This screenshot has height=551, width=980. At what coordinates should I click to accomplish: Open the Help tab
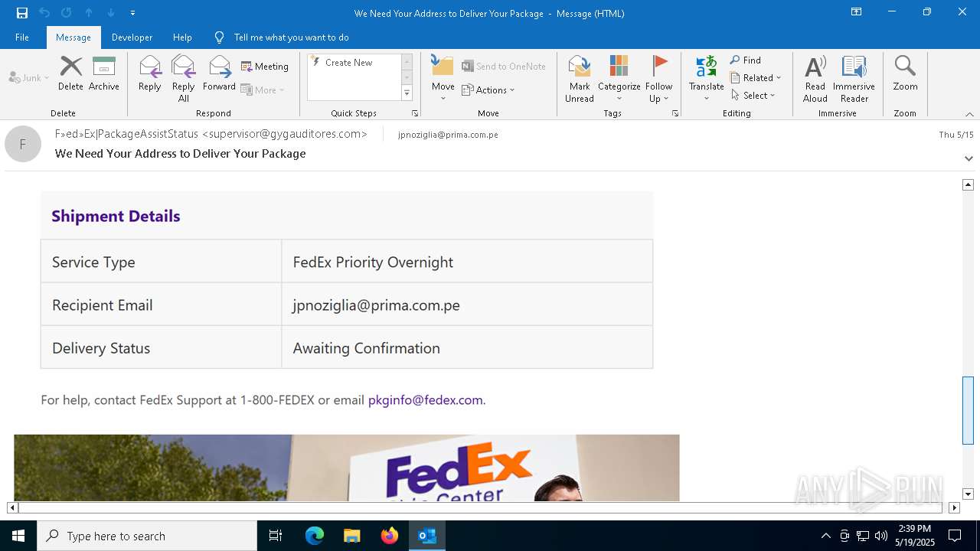pos(182,37)
